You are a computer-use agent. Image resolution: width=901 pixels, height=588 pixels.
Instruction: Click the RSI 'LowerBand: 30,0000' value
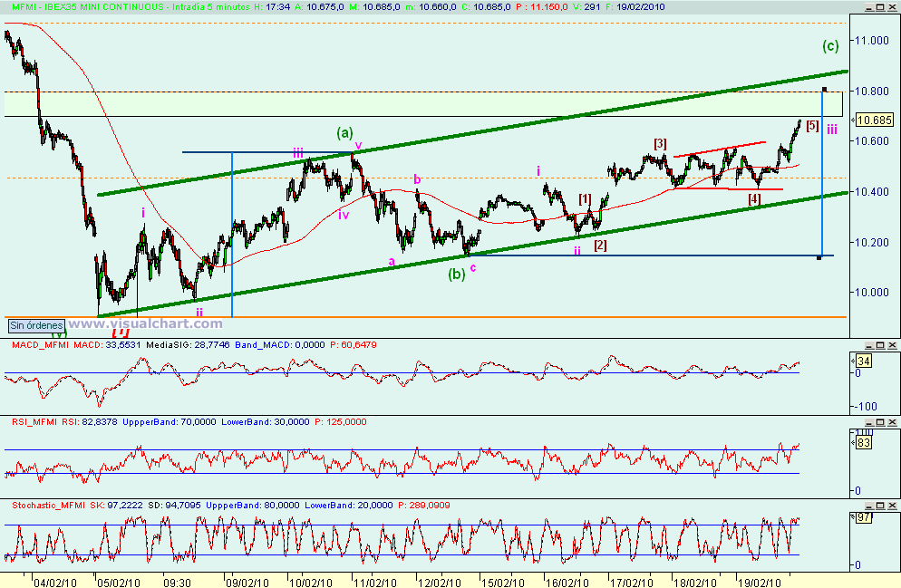tap(265, 422)
